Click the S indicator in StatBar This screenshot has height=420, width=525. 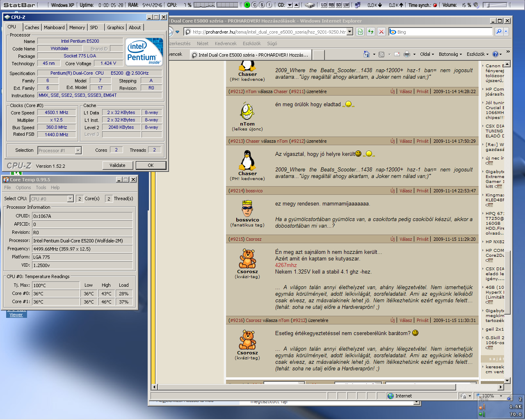(262, 5)
